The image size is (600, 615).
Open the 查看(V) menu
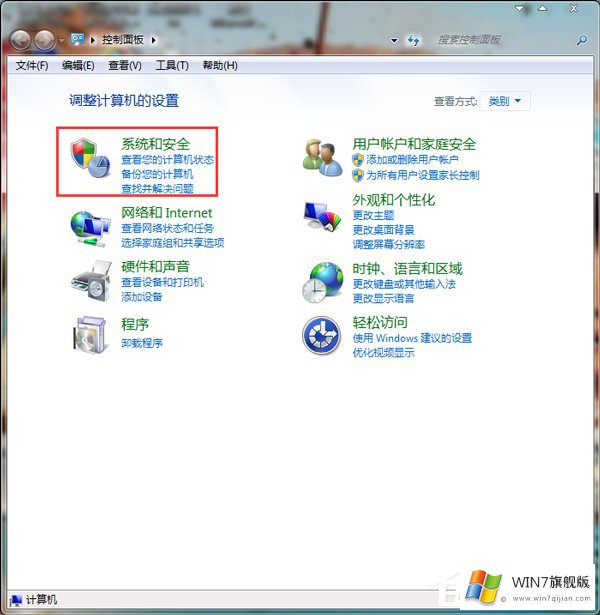[x=125, y=66]
